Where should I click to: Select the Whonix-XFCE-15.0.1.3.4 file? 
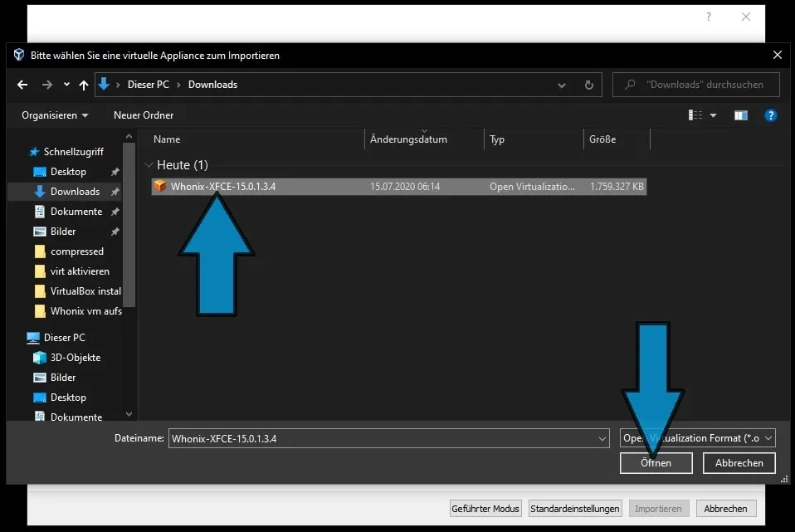click(398, 187)
